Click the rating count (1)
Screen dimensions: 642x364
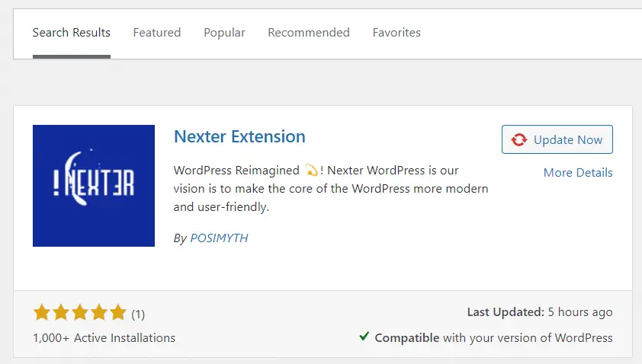pos(138,314)
